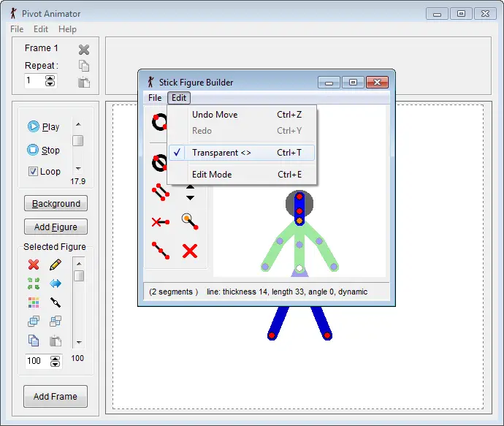Decrease segment thickness with down arrow

190,198
